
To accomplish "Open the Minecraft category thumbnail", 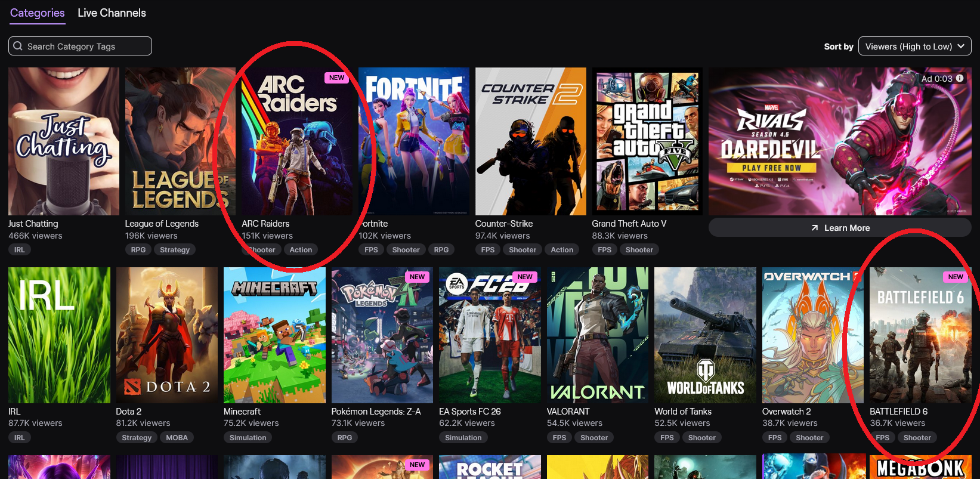I will coord(274,335).
